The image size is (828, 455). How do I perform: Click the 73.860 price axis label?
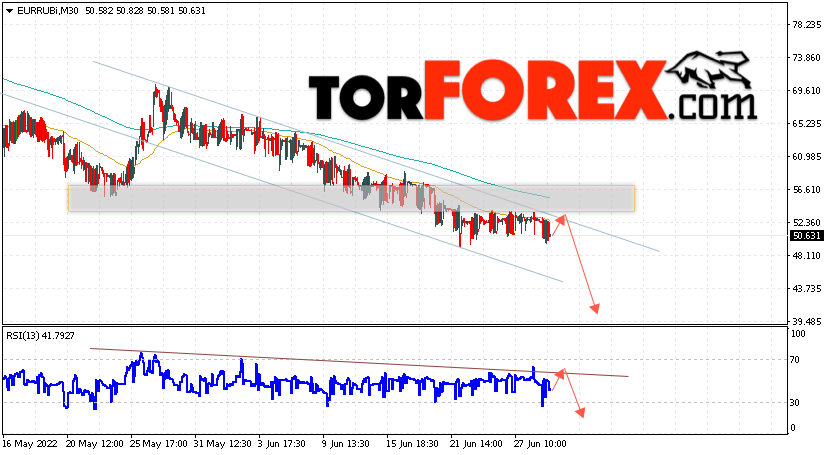coord(806,58)
